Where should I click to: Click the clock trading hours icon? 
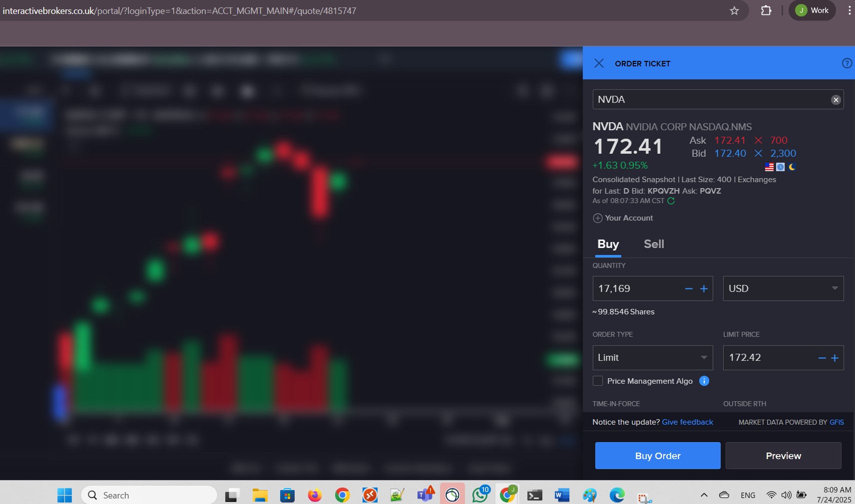pos(781,167)
